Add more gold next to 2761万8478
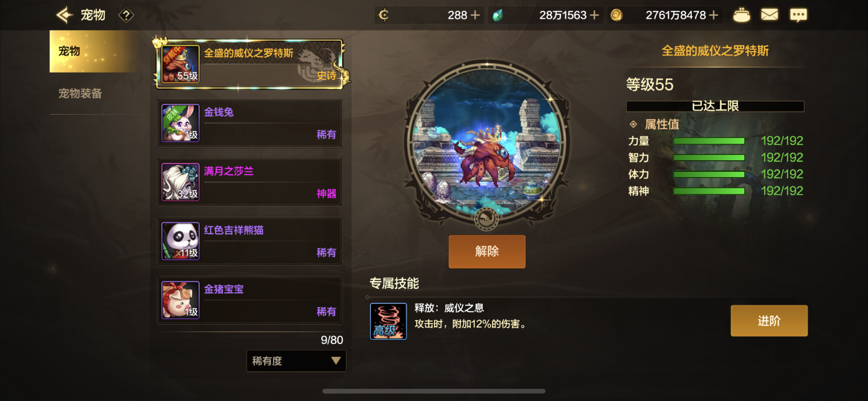 [x=713, y=15]
